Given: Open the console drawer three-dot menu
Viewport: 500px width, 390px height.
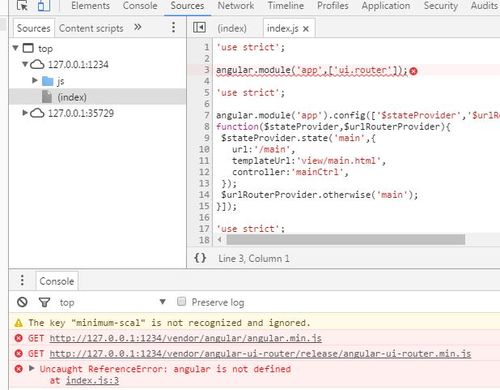Looking at the screenshot, I should tap(22, 280).
